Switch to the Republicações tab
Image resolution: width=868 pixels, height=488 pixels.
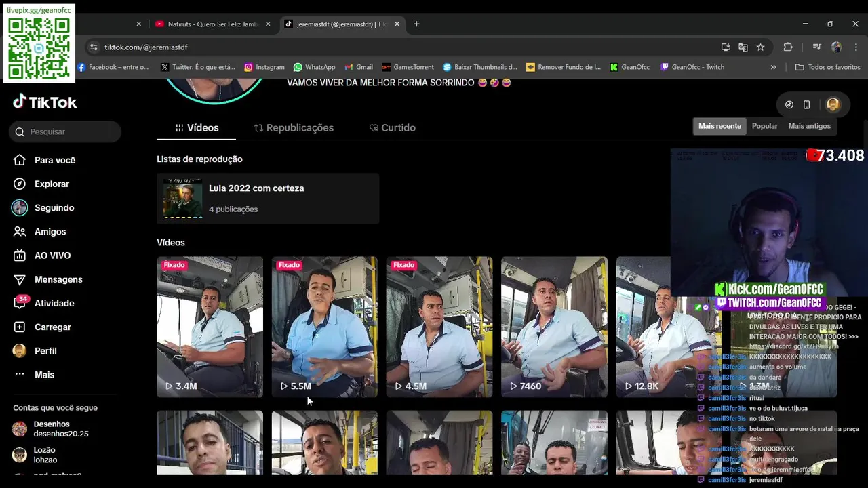pyautogui.click(x=294, y=127)
